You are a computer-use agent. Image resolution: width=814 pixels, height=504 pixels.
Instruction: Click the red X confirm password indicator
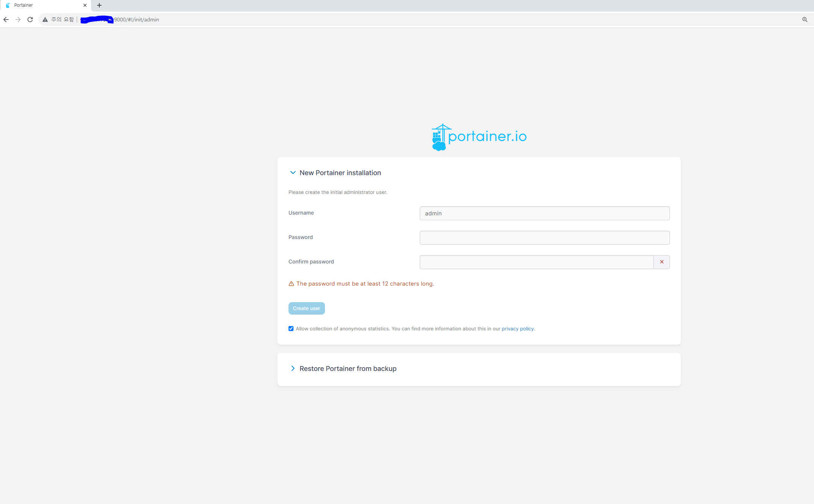[662, 262]
